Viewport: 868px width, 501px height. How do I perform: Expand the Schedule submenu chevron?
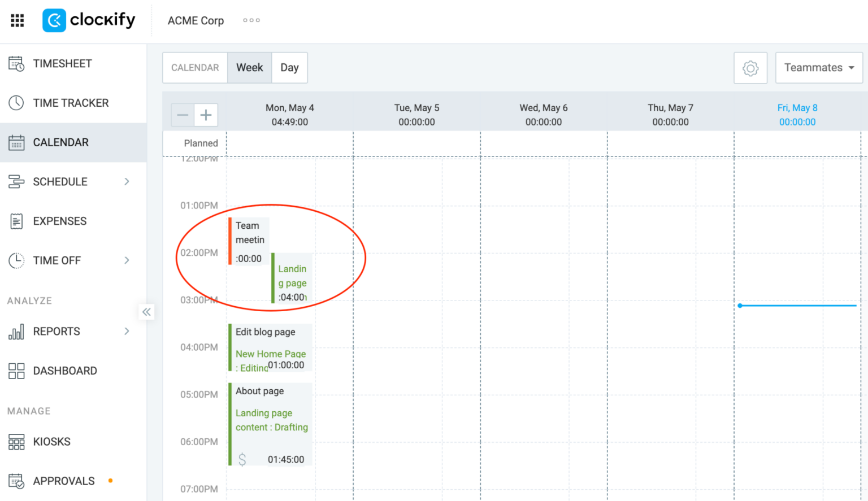[x=127, y=182]
